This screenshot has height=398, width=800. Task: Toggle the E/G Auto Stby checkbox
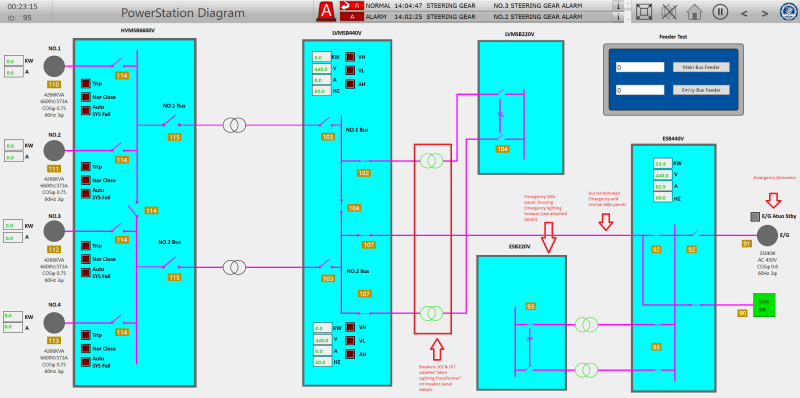click(755, 217)
